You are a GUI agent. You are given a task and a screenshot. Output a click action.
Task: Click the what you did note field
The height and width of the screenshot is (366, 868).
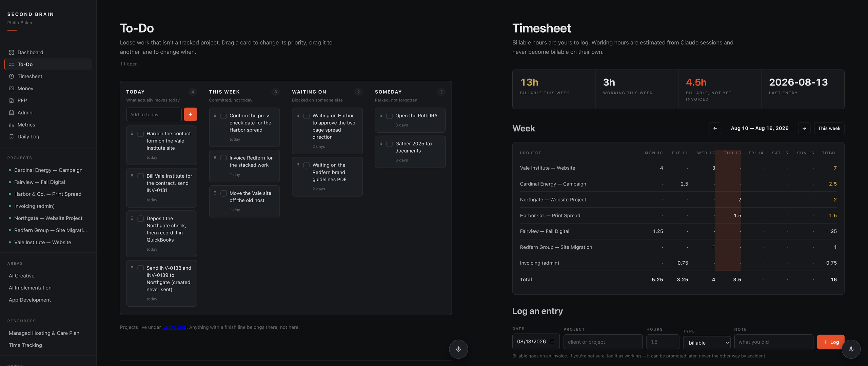pyautogui.click(x=774, y=342)
